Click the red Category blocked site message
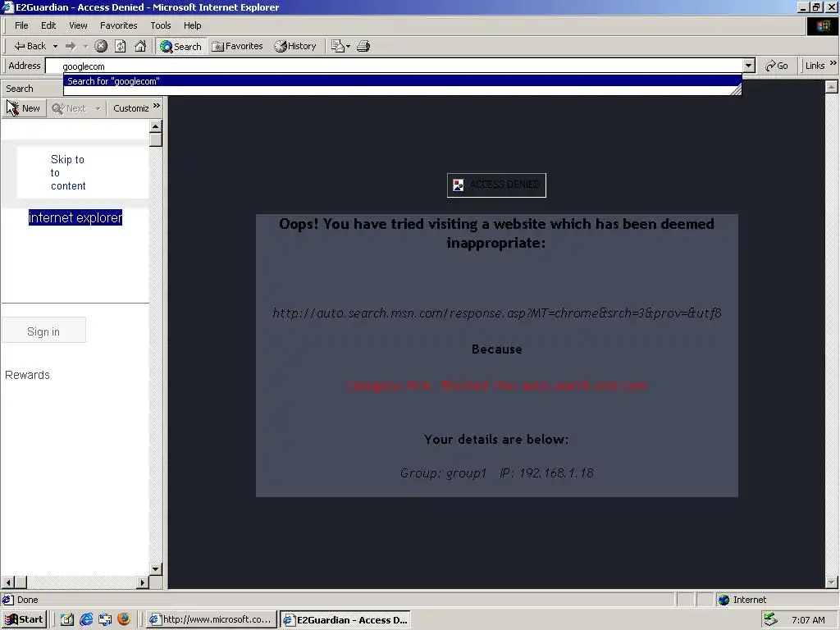The image size is (840, 630). click(x=496, y=386)
